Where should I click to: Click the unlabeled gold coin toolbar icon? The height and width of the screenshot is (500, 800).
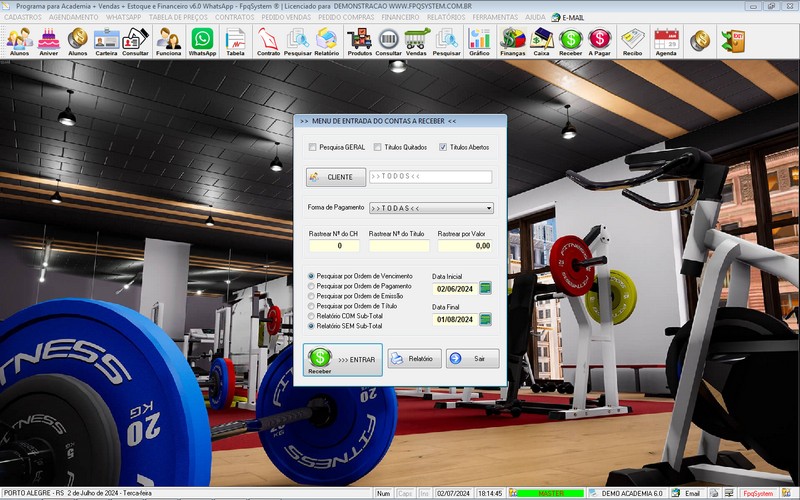(700, 41)
